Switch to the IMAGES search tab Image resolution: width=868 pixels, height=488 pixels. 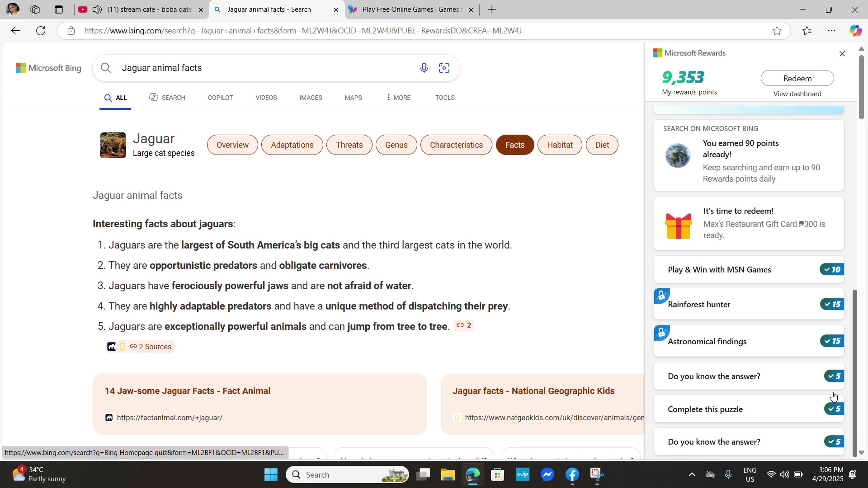311,98
